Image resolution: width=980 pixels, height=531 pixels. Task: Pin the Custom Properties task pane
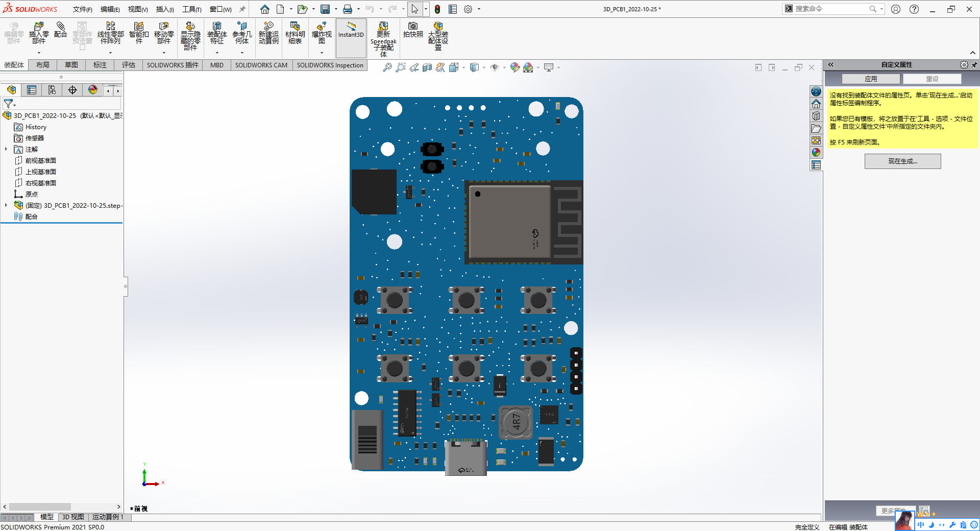click(974, 65)
